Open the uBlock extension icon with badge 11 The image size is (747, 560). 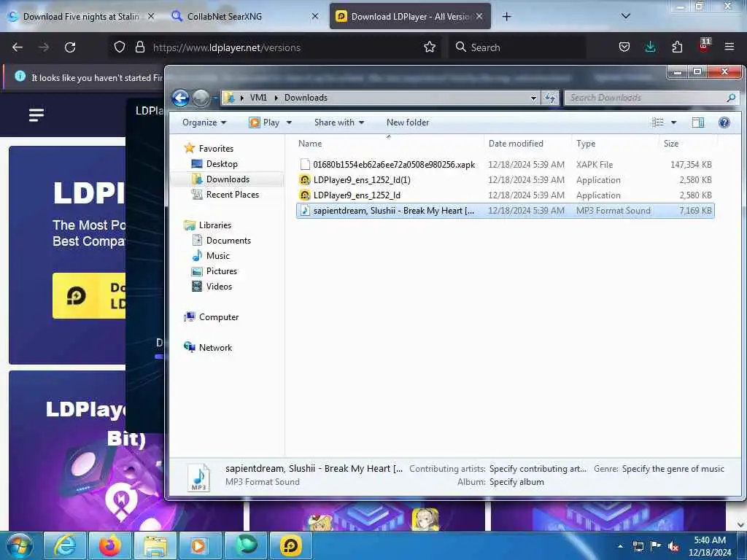coord(704,46)
